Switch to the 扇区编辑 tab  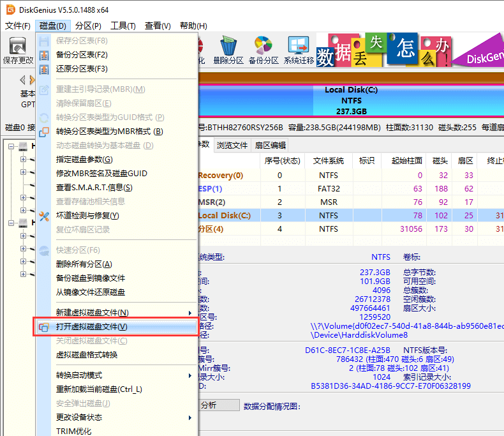tap(271, 146)
